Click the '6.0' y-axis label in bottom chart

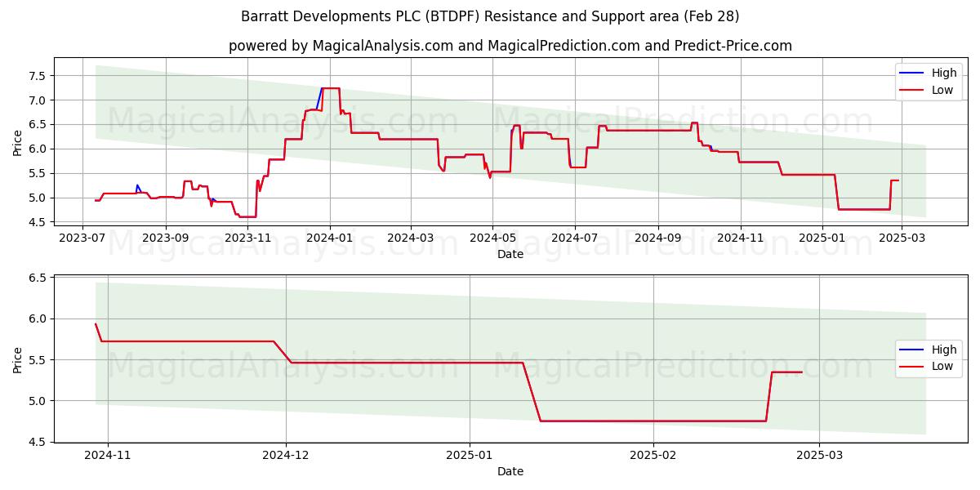click(x=39, y=318)
